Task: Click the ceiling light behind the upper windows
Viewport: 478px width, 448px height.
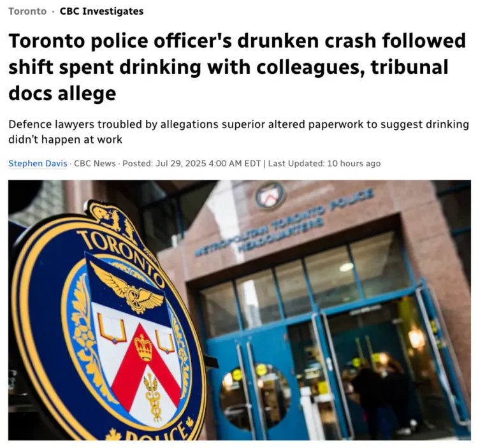Action: click(x=346, y=266)
